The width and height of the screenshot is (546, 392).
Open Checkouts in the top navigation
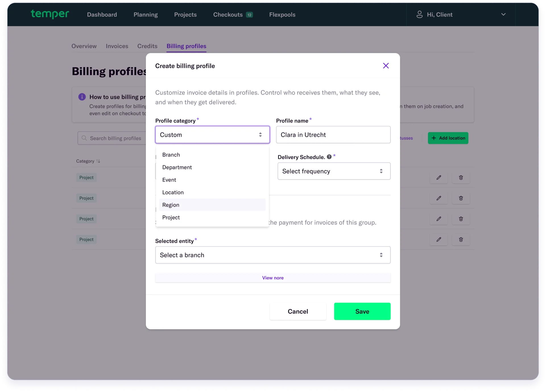coord(228,14)
